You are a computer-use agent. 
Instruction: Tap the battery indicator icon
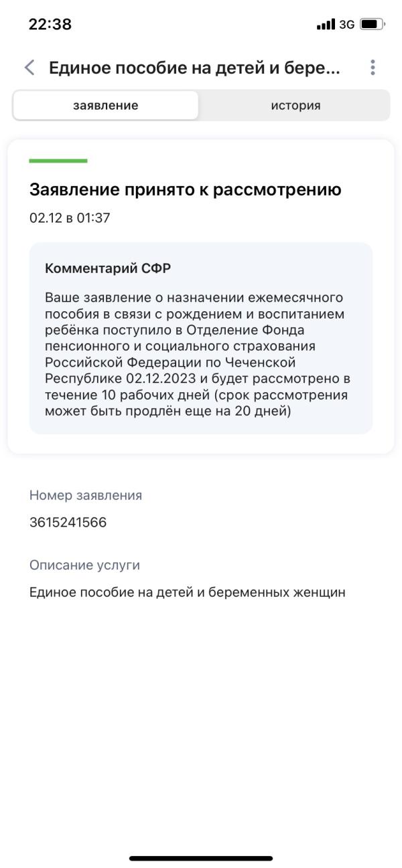click(373, 25)
